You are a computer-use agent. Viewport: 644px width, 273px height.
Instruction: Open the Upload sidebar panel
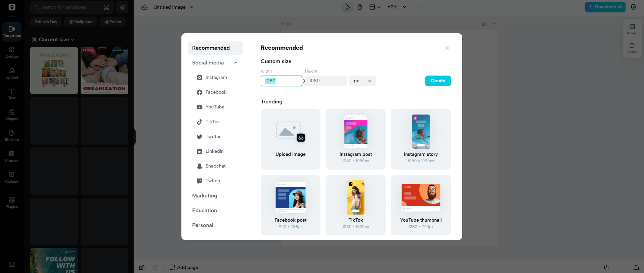tap(12, 74)
